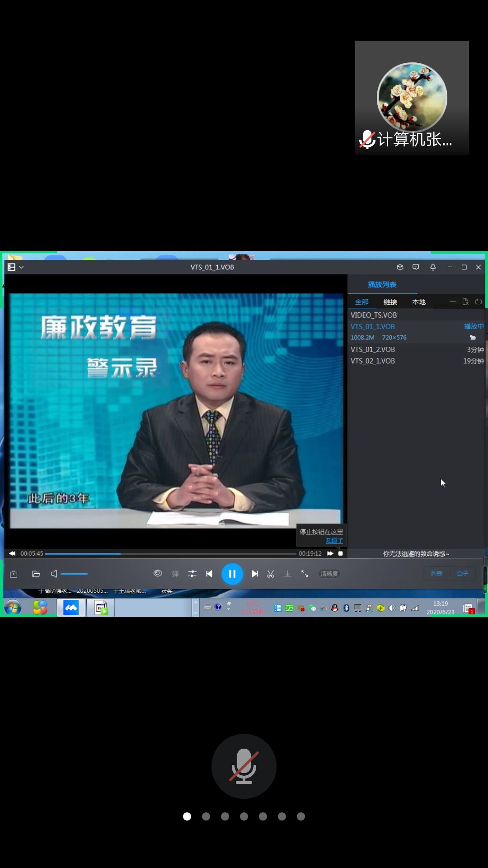488x868 pixels.
Task: Switch to the 本地 playlist tab
Action: pyautogui.click(x=418, y=302)
